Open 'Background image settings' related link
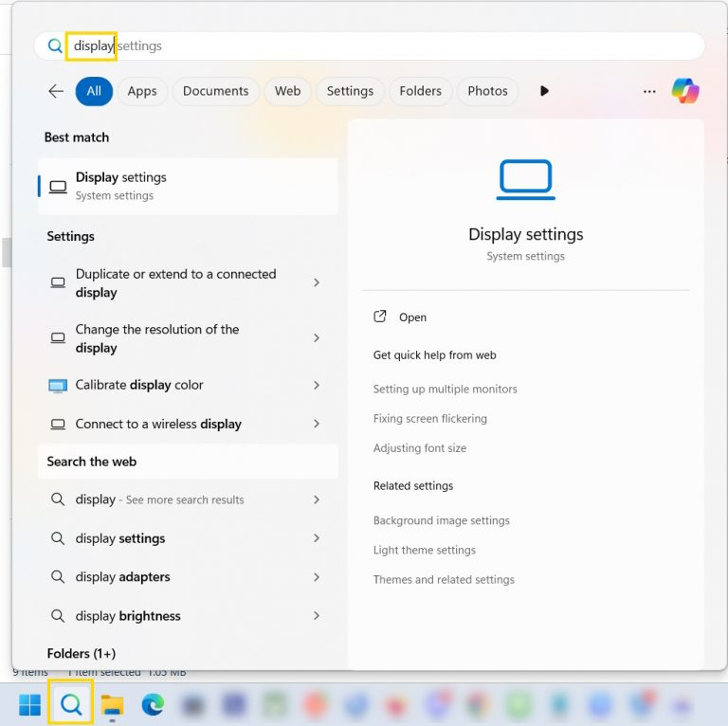 point(441,520)
